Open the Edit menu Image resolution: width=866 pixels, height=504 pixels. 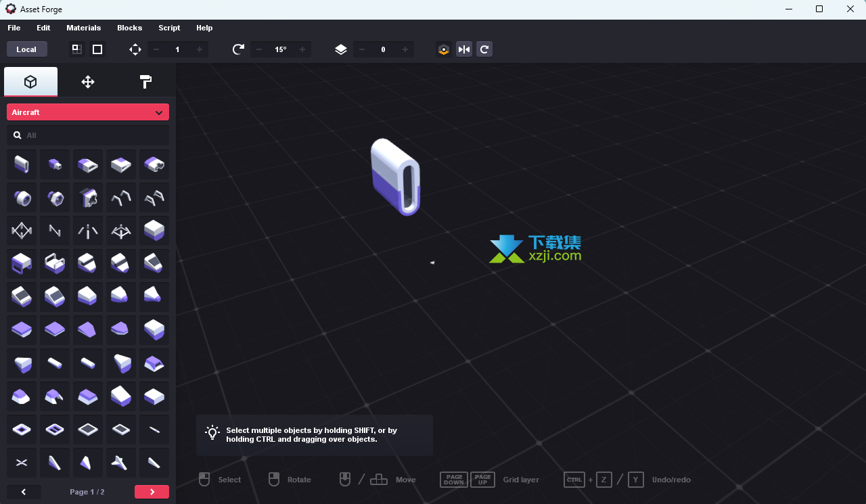pyautogui.click(x=43, y=28)
